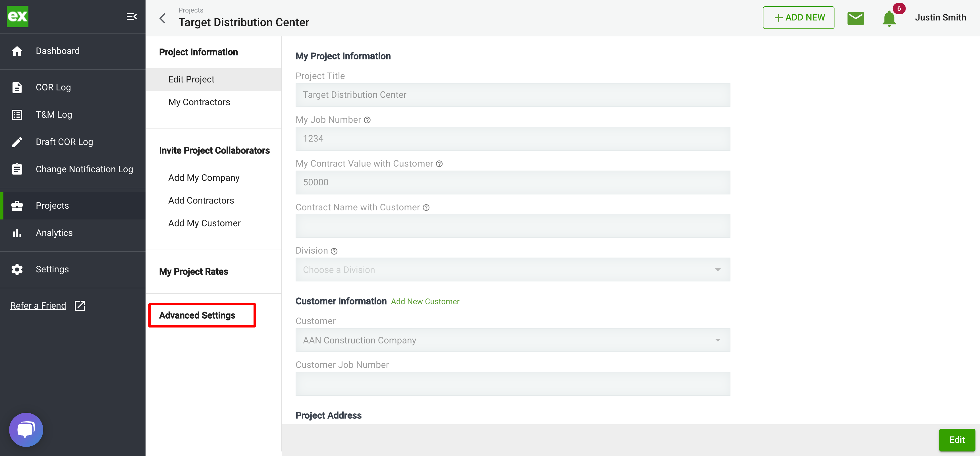Click the COR Log document icon
This screenshot has height=456, width=980.
pyautogui.click(x=17, y=87)
